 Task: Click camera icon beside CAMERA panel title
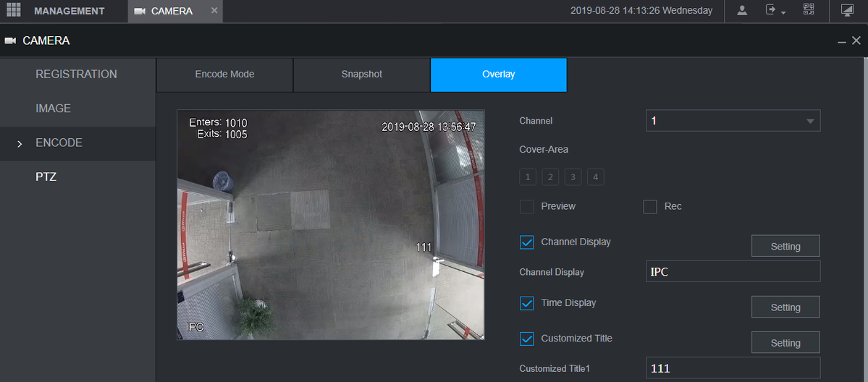[x=10, y=41]
